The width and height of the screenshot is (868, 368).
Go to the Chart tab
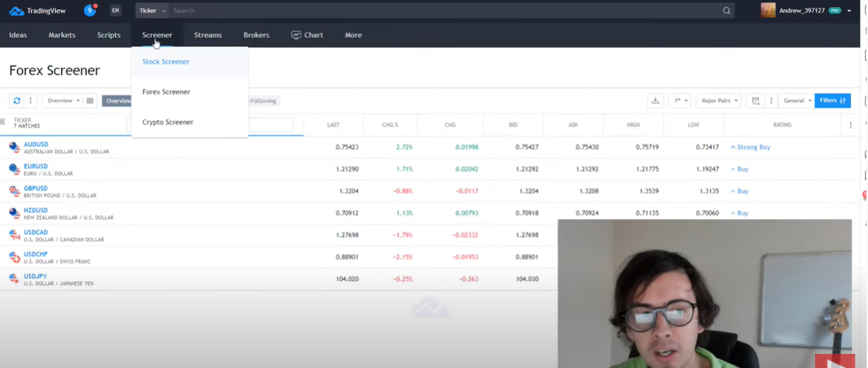click(x=307, y=35)
